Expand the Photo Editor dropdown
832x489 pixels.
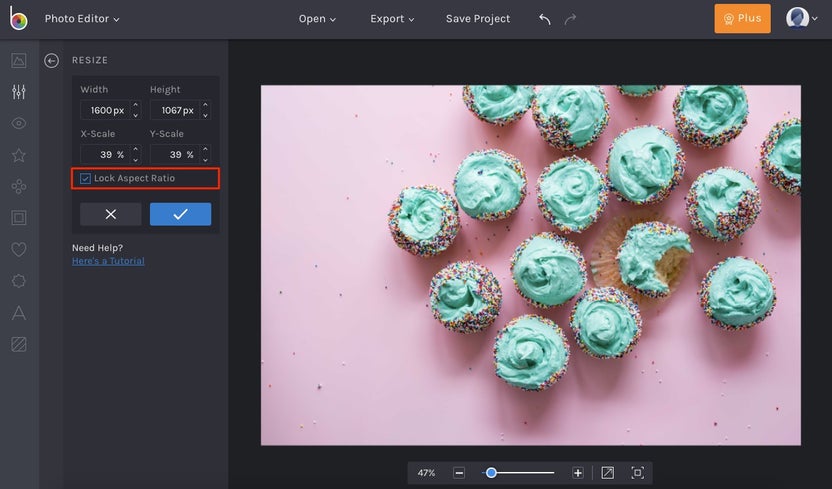pyautogui.click(x=82, y=19)
